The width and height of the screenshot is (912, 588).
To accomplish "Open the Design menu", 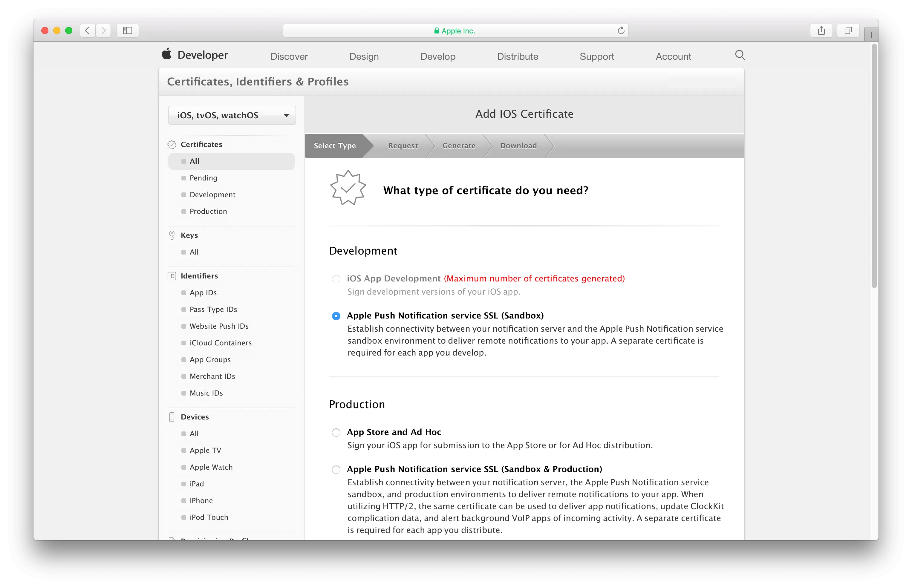I will pos(364,56).
